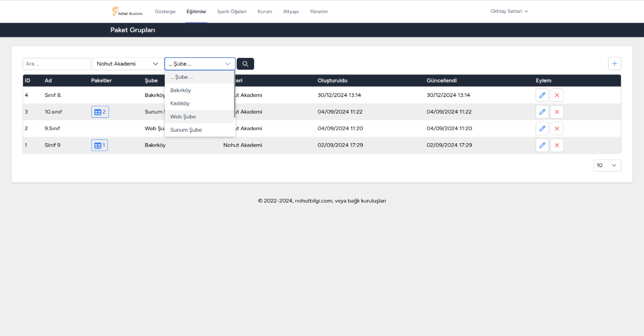Sort by the Oluşturuldu column header
This screenshot has height=336, width=644.
point(333,80)
